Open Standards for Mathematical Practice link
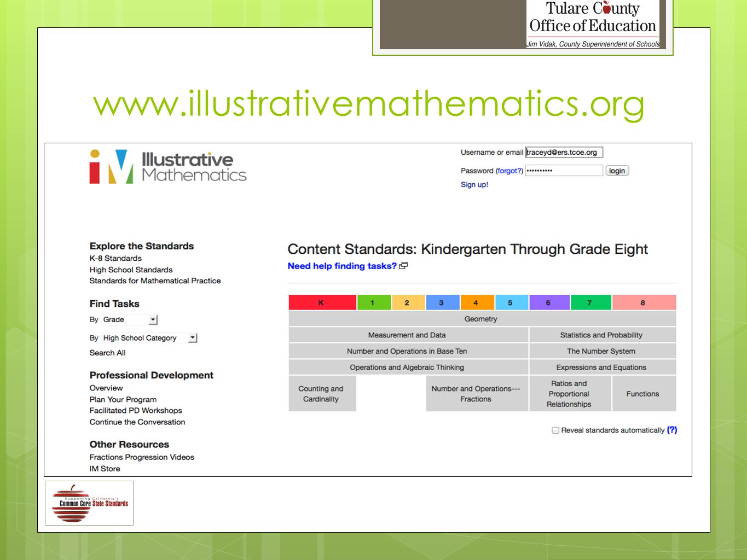The image size is (747, 560). (155, 281)
